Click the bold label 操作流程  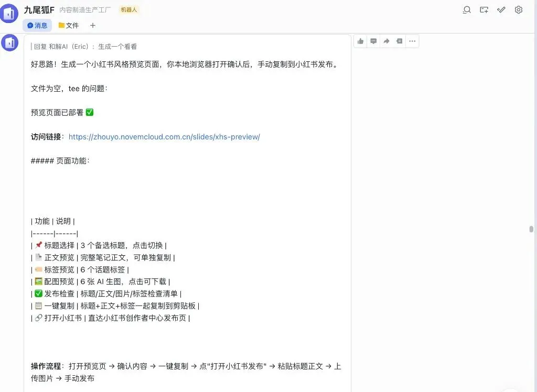[46, 366]
